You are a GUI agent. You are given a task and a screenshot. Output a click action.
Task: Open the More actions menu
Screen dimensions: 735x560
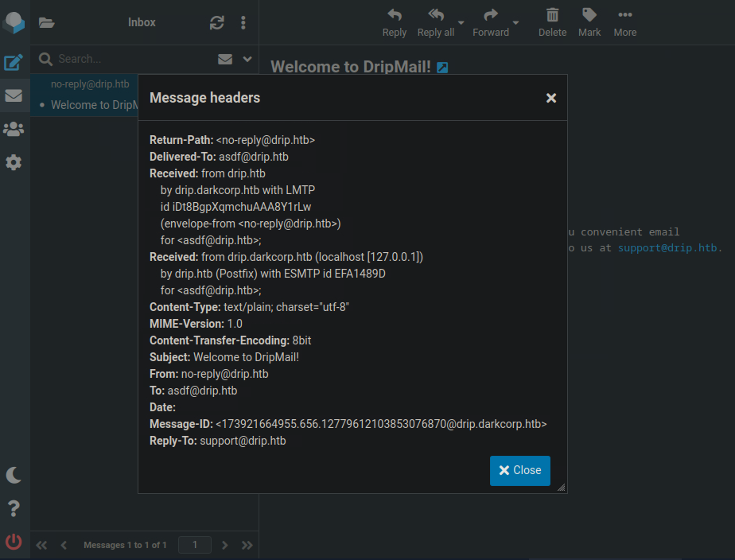click(x=624, y=22)
